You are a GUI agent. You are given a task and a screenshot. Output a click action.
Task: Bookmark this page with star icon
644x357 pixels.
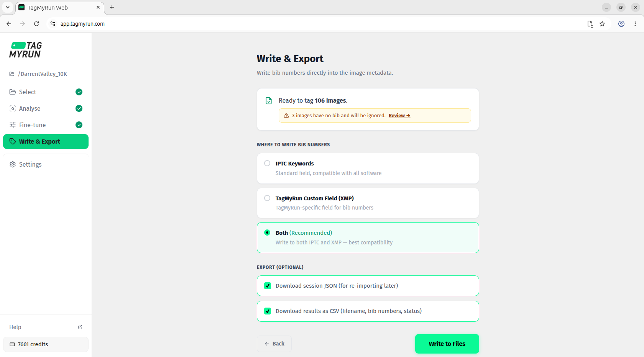(x=602, y=24)
